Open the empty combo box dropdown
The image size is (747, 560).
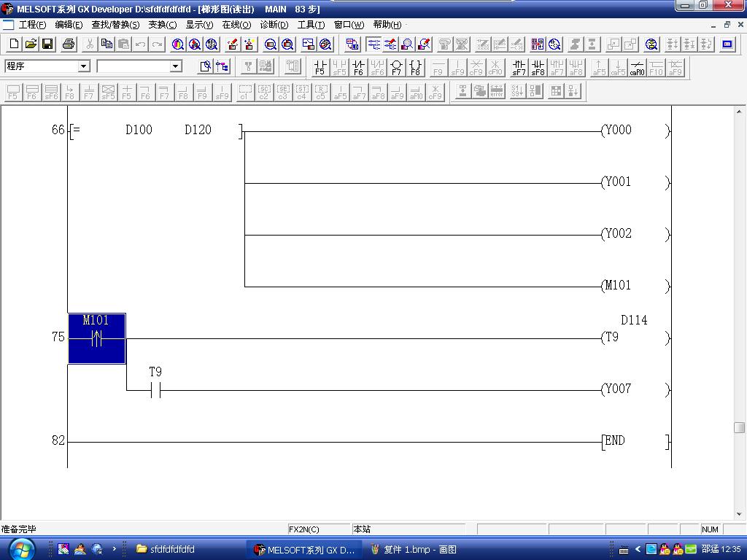pyautogui.click(x=175, y=66)
